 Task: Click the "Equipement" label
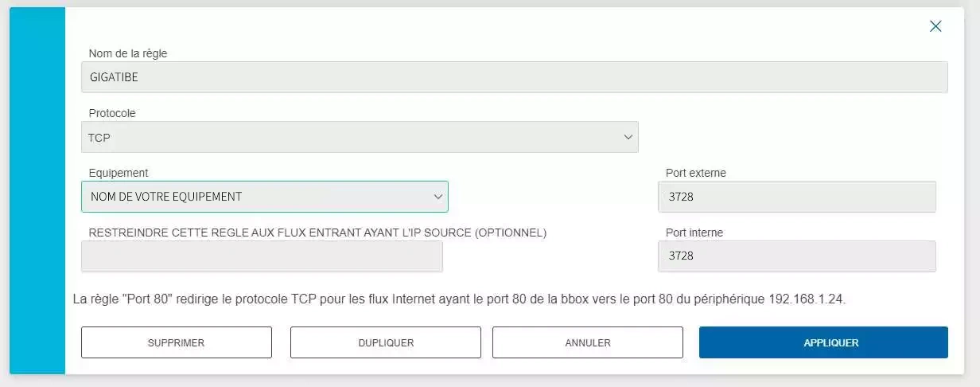pyautogui.click(x=119, y=173)
